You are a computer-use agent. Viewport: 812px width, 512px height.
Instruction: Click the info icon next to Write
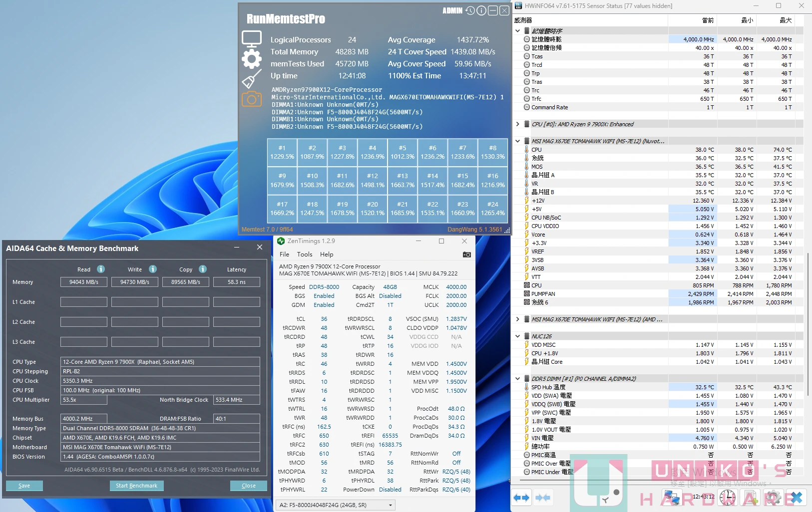[153, 269]
